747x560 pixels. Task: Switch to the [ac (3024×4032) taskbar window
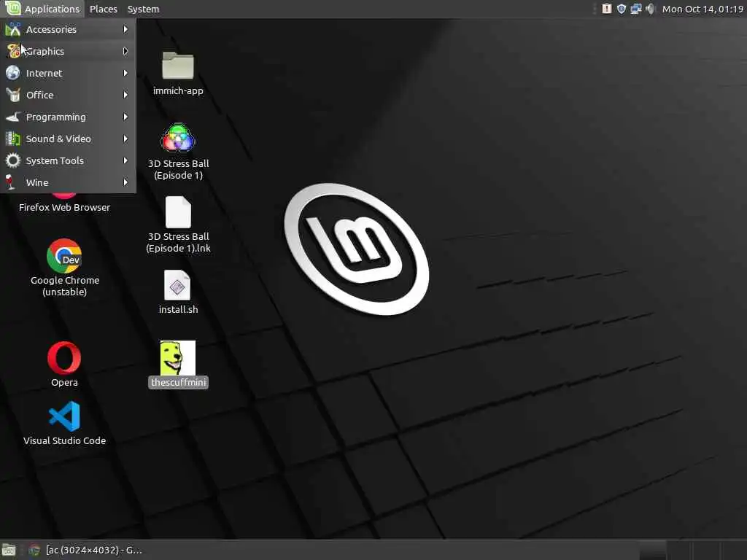86,551
